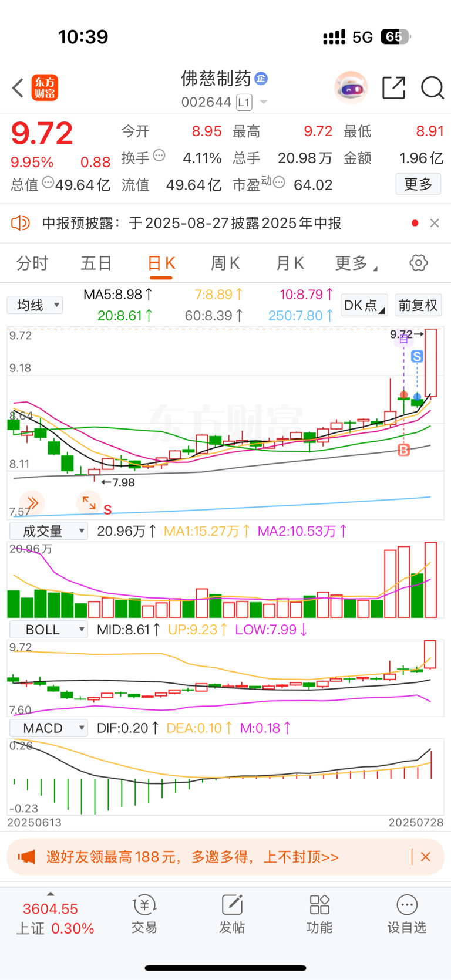
Task: Tap the latest red candlestick in K chart
Action: tap(430, 363)
